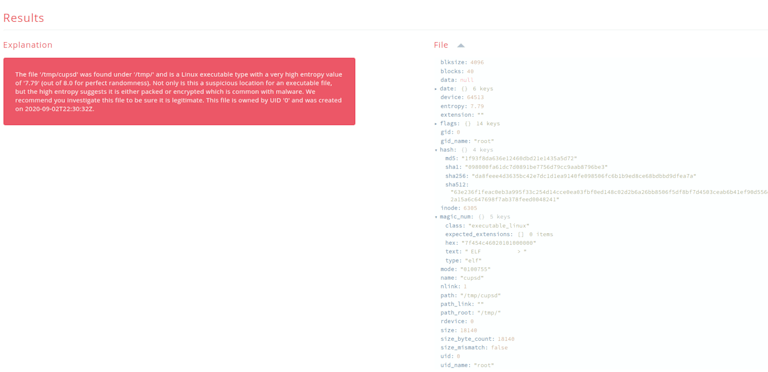The image size is (768, 372).
Task: Click the File section heading
Action: point(441,45)
